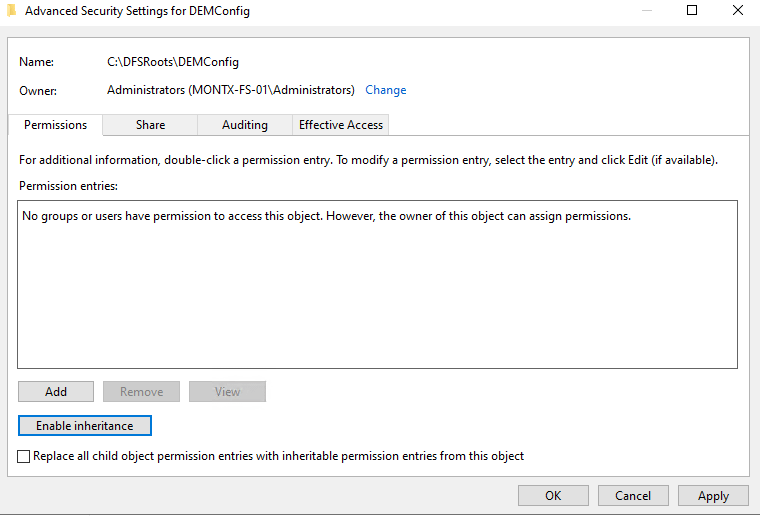760x516 pixels.
Task: Close the Advanced Security Settings dialog
Action: [x=737, y=11]
